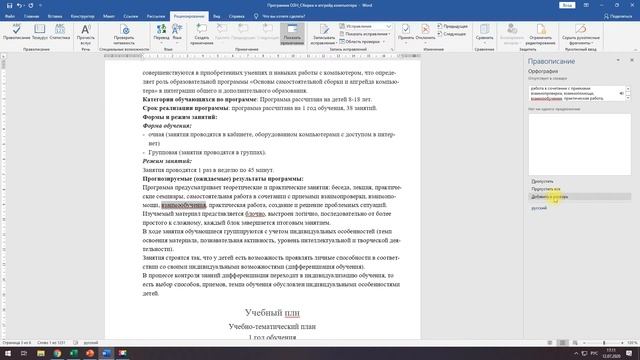Viewport: 640px width, 360px height.
Task: Click 'Учебно-тематический план' subheading
Action: click(272, 327)
